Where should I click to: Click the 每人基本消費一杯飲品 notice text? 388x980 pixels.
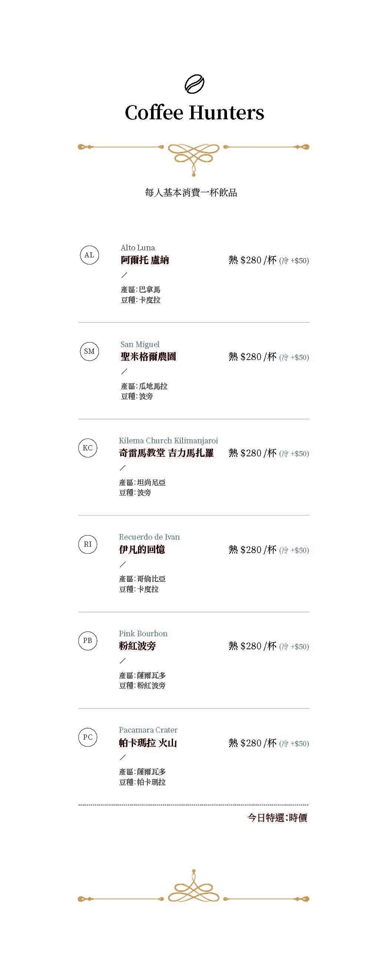(191, 192)
